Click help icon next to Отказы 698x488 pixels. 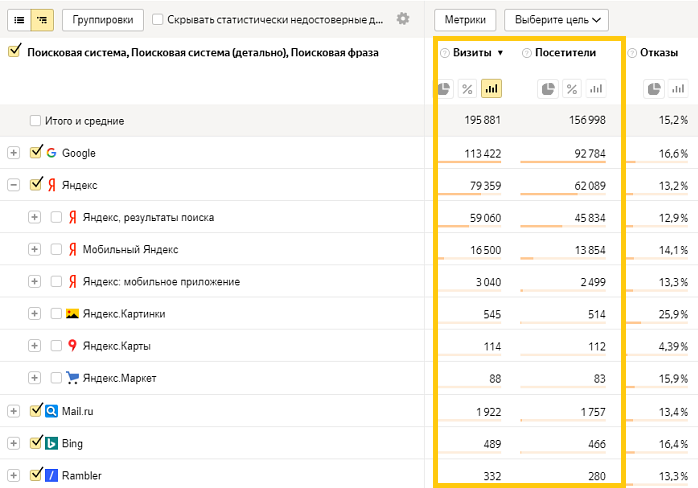(x=632, y=53)
